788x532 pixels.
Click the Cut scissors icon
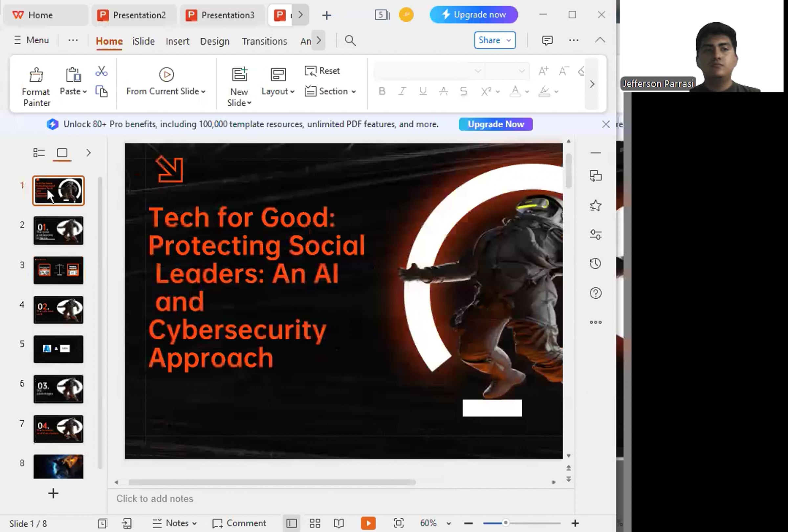tap(101, 71)
